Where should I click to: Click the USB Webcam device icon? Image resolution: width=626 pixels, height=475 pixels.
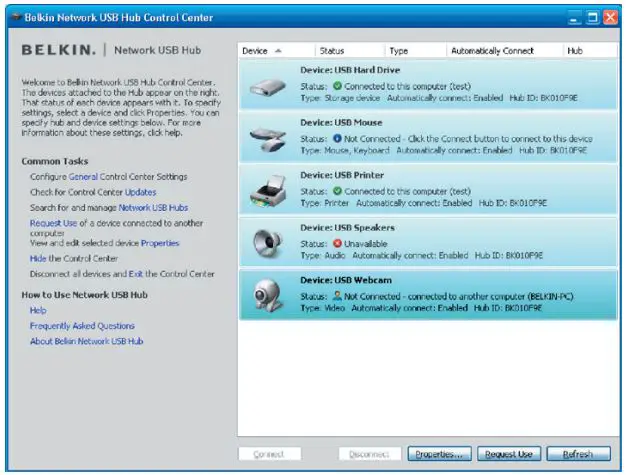[x=268, y=296]
